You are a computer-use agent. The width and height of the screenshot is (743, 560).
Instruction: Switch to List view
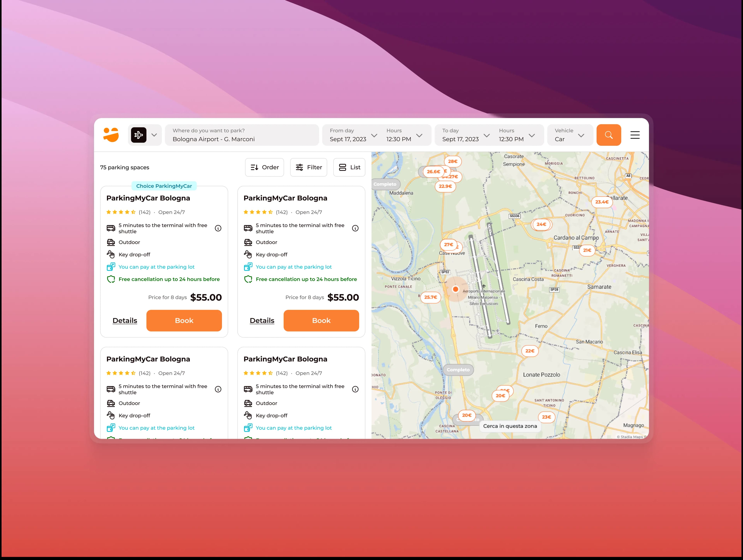tap(349, 167)
